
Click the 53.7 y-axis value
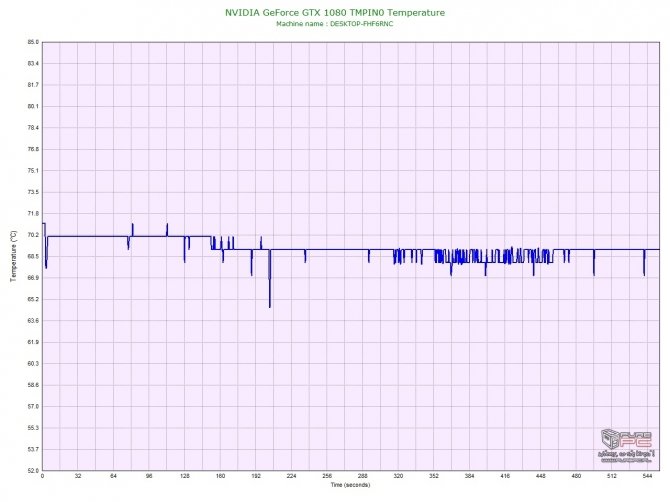pos(33,449)
